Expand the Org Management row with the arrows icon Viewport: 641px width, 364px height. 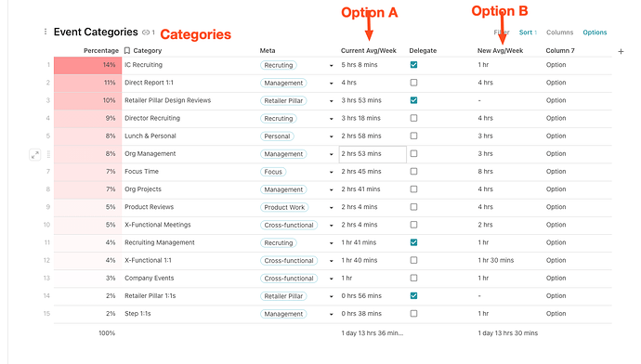click(35, 154)
